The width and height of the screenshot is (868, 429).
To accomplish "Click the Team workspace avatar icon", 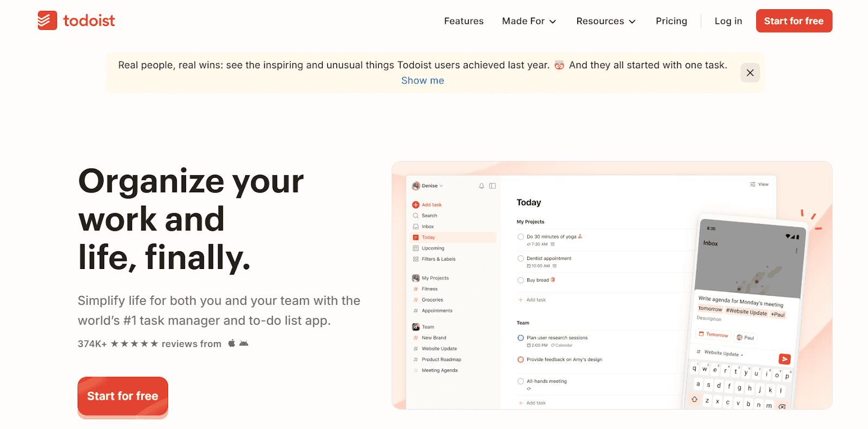I will 416,327.
